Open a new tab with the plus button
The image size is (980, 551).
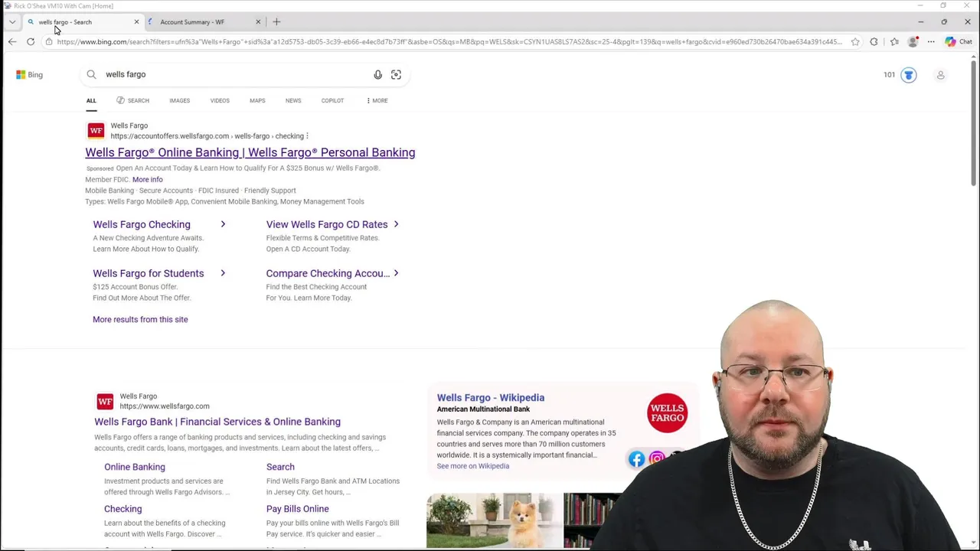pos(276,22)
